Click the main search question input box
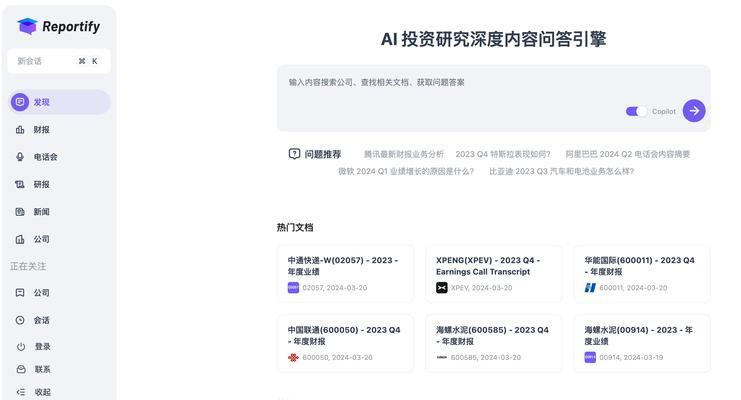 pos(493,98)
